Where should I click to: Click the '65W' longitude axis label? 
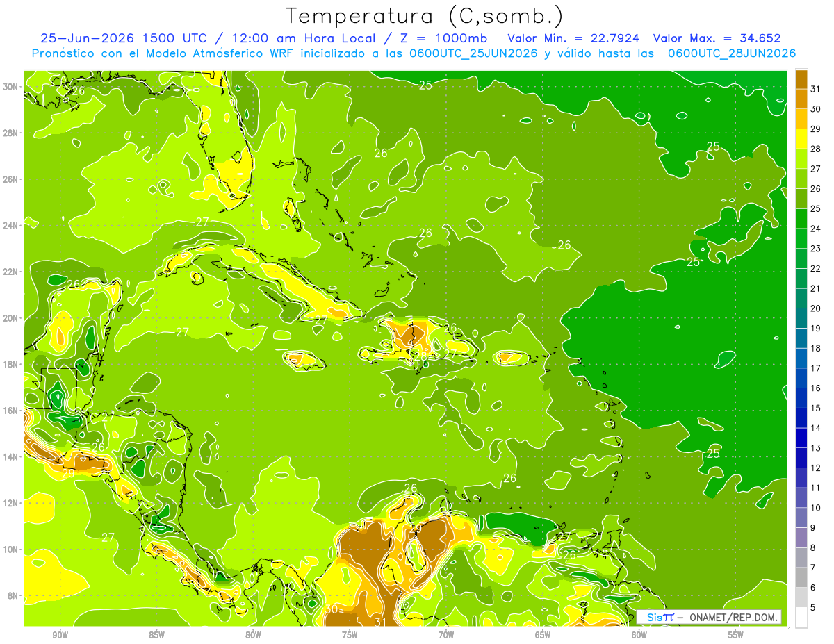[x=543, y=635]
